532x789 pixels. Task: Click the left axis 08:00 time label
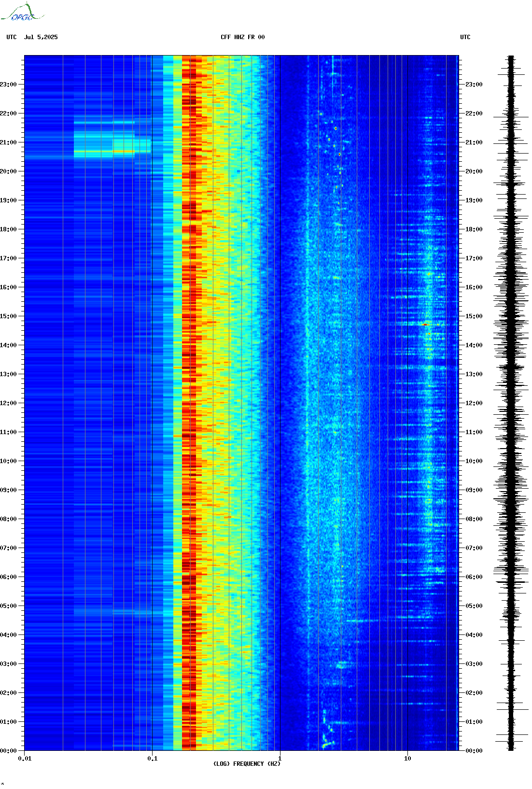coord(8,519)
